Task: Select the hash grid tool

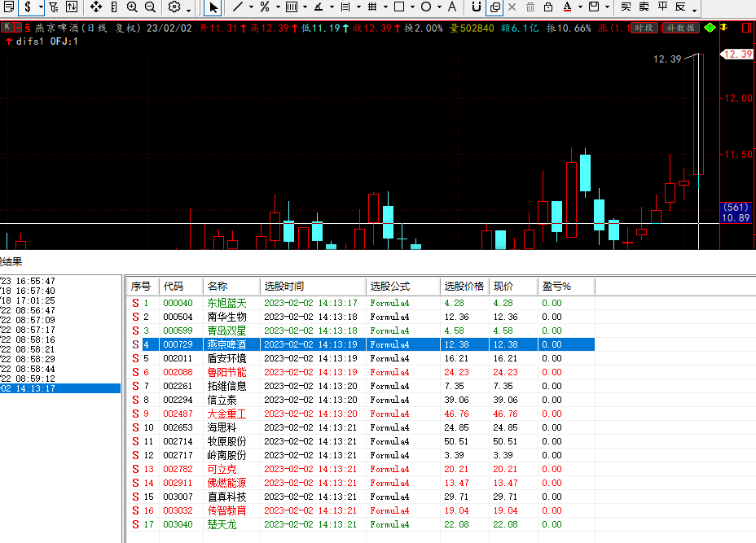Action: tap(372, 7)
